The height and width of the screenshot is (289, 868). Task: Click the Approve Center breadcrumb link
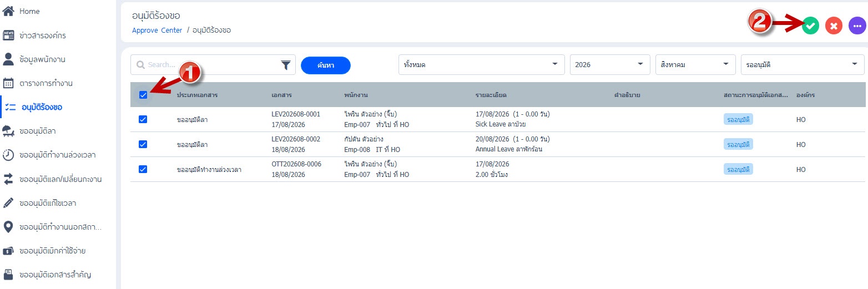[x=157, y=30]
